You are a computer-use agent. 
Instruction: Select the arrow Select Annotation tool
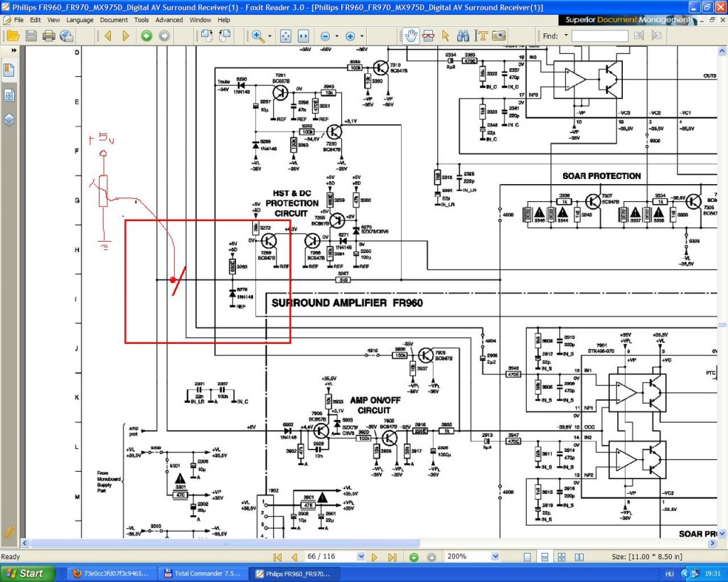(x=446, y=36)
